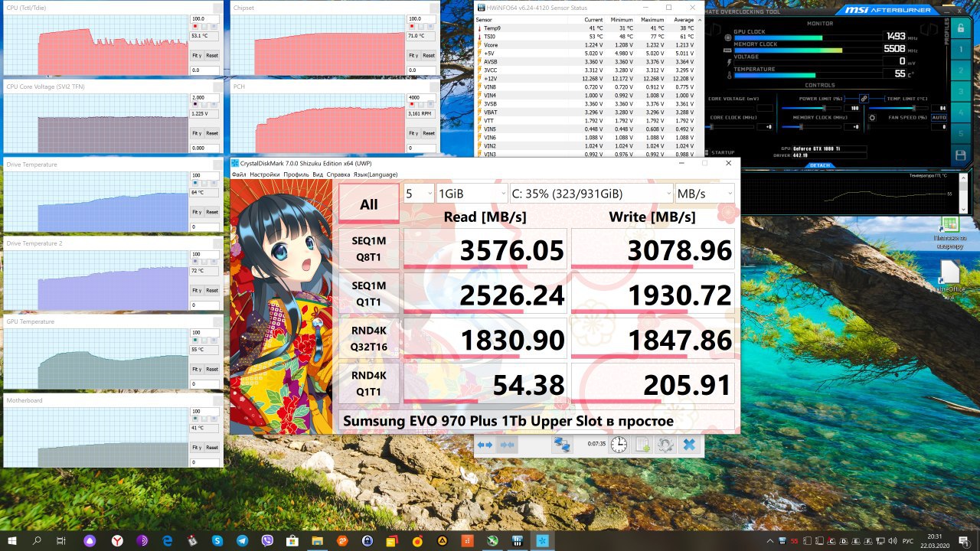This screenshot has width=980, height=551.
Task: Select +12V row in HWiNFO sensor list
Action: (x=586, y=78)
